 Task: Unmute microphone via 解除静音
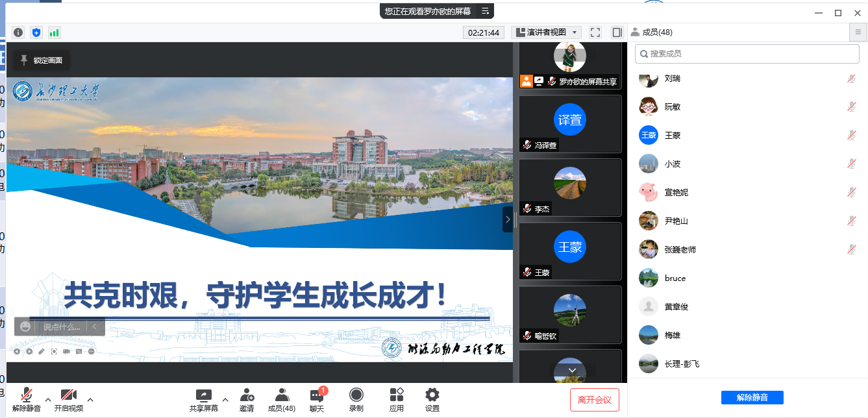point(27,400)
